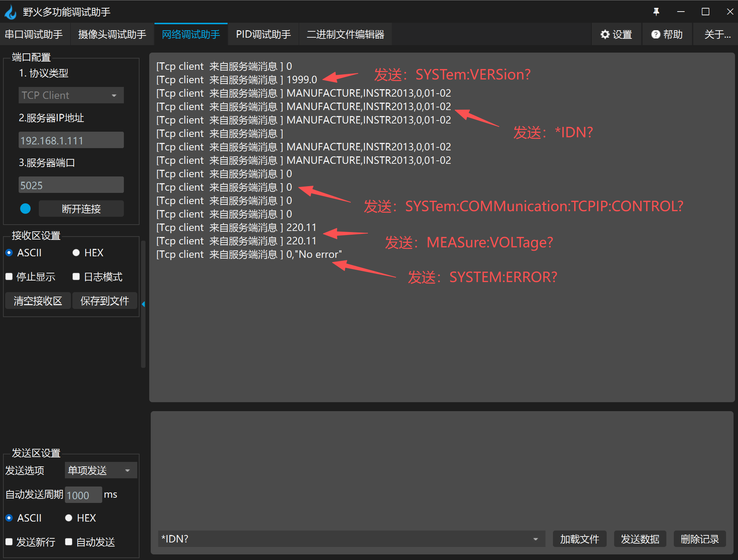Image resolution: width=738 pixels, height=560 pixels.
Task: Expand the *IDN? command history dropdown
Action: click(535, 539)
